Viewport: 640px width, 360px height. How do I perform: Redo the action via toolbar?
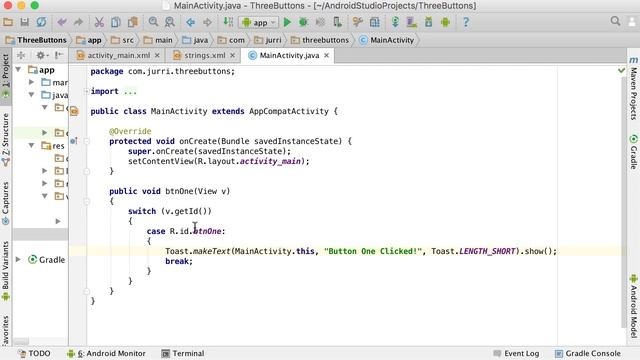pos(78,22)
